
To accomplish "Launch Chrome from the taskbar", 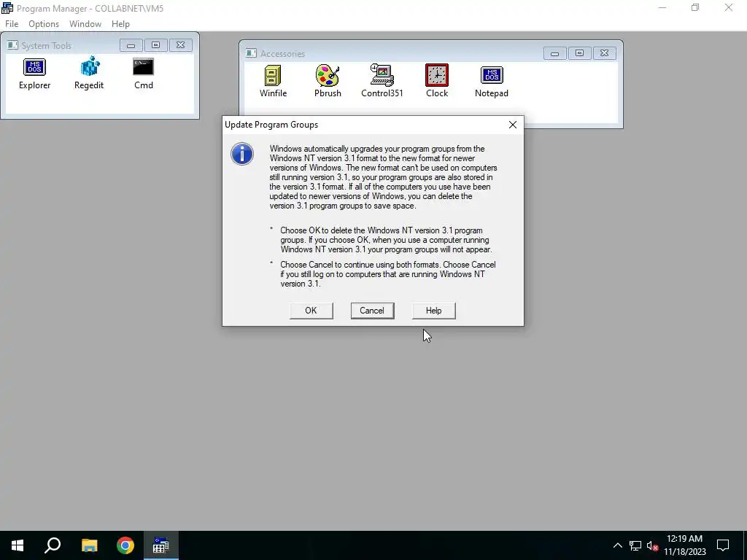I will [125, 545].
